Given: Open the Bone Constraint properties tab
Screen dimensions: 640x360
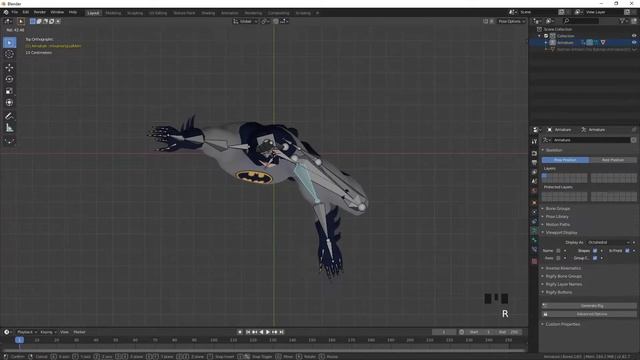Looking at the screenshot, I should 534,250.
